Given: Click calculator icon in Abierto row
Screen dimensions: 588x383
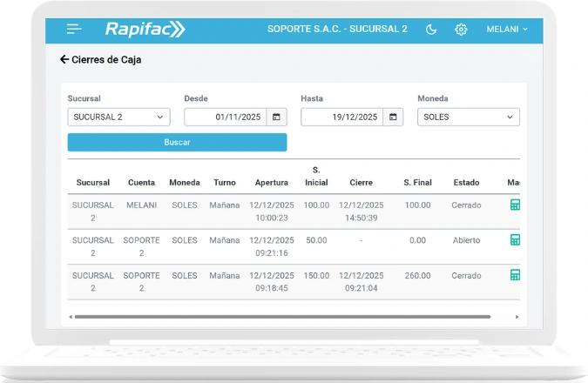Looking at the screenshot, I should [515, 240].
